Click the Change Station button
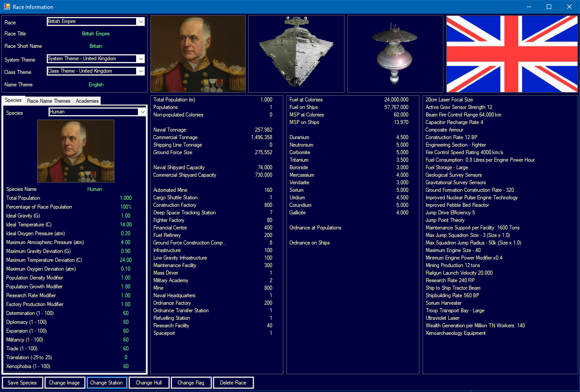This screenshot has width=580, height=392. click(106, 383)
